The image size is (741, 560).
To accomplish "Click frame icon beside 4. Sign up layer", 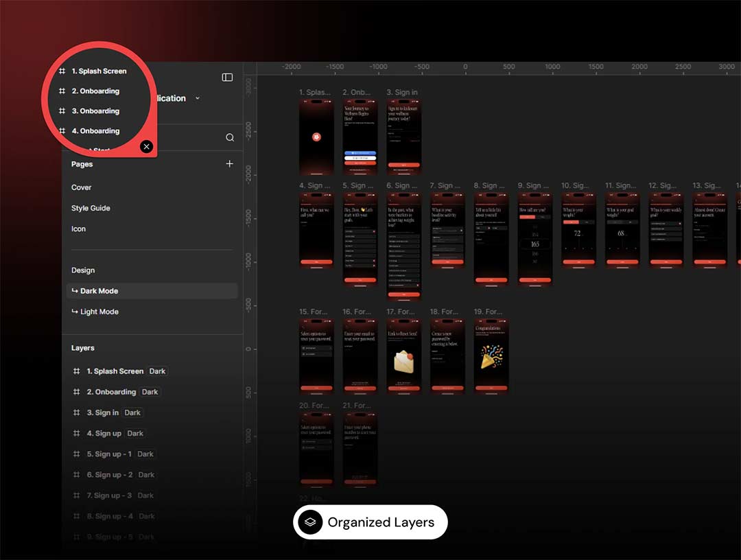I will [76, 433].
